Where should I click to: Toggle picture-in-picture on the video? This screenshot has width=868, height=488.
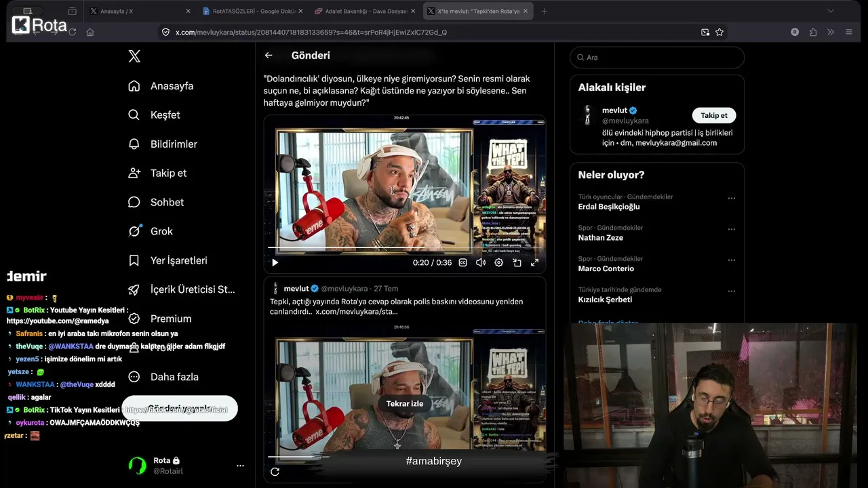517,262
